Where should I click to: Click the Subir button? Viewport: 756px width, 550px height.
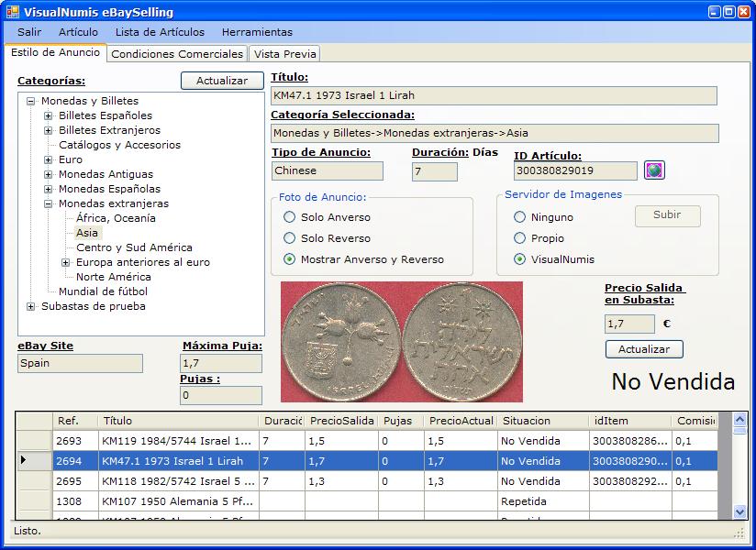pos(667,215)
